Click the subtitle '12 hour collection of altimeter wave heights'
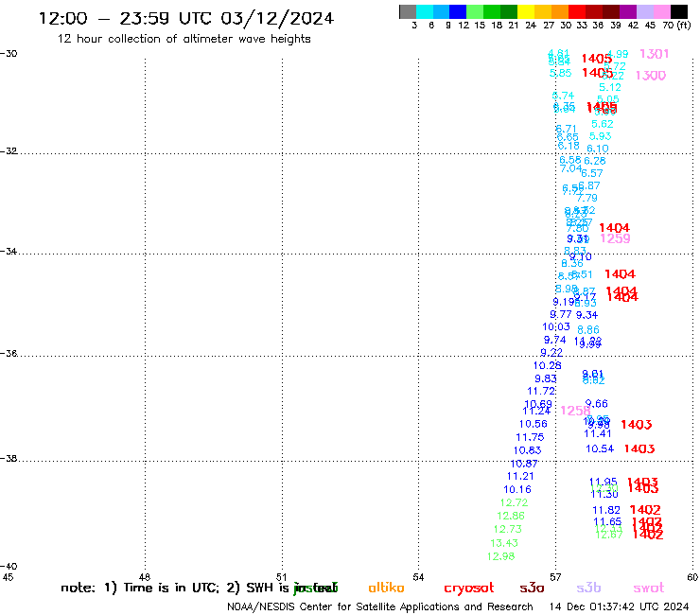 (184, 39)
